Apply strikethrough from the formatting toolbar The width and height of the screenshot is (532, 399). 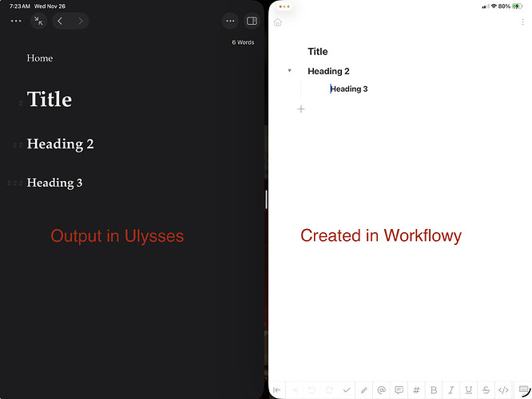pos(486,390)
